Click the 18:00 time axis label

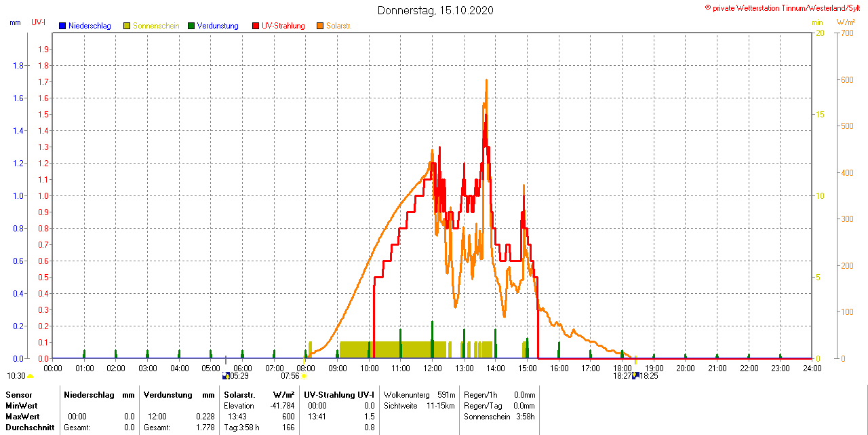(x=622, y=368)
